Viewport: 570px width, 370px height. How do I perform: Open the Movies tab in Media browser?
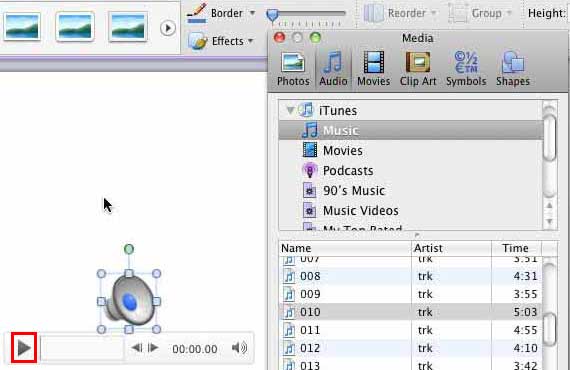point(374,69)
